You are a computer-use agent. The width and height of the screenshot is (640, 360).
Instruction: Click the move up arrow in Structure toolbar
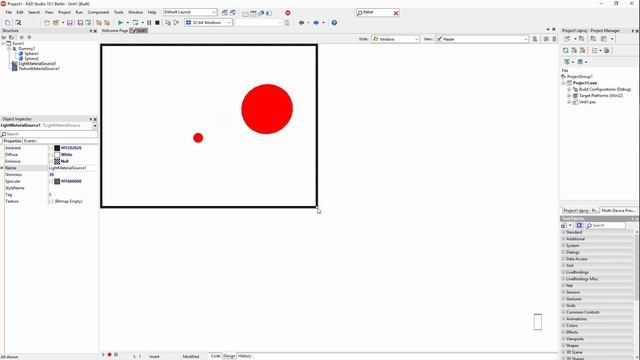point(22,37)
